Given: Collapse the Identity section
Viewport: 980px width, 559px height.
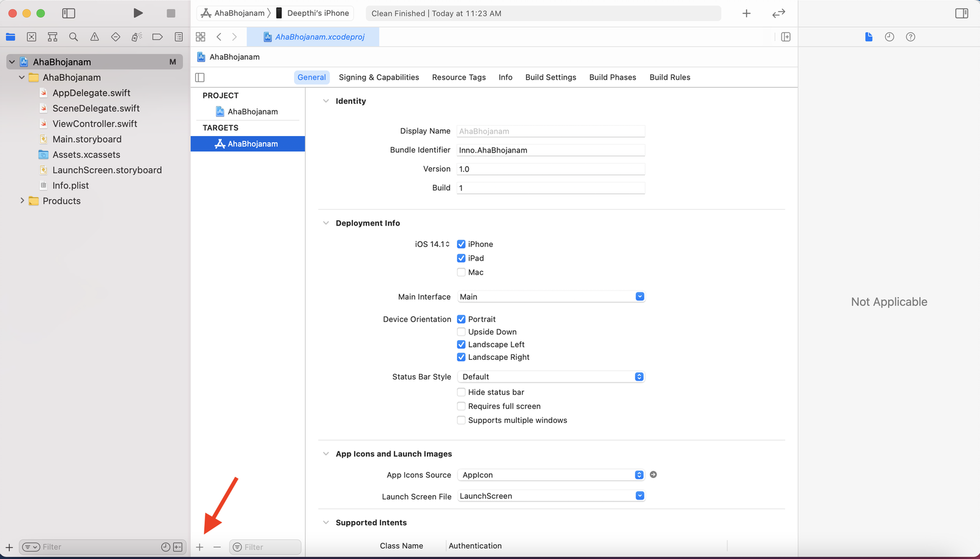Looking at the screenshot, I should 326,101.
